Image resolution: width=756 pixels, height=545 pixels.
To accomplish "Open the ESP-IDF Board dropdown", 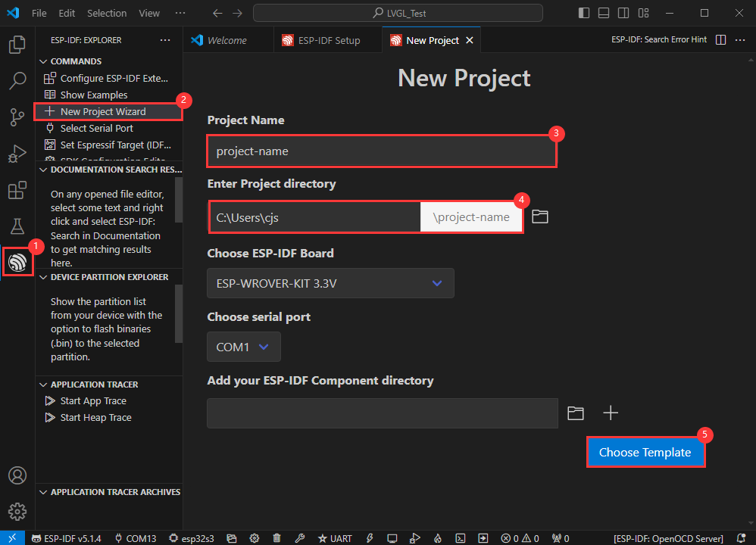I will tap(330, 283).
